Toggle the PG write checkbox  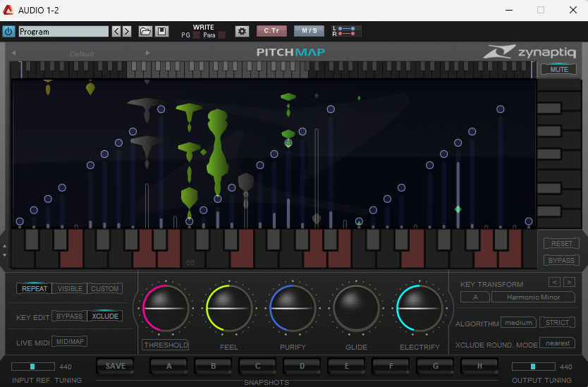(196, 35)
